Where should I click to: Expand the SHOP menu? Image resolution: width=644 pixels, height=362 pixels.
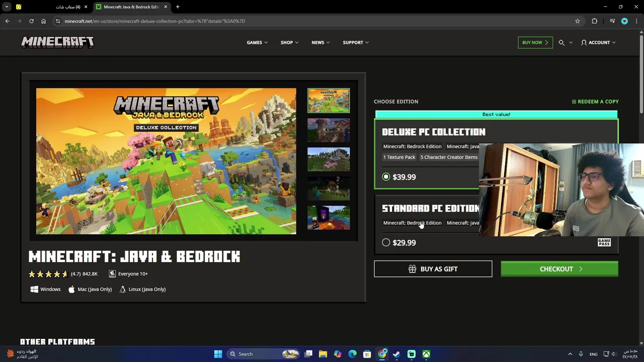click(x=289, y=43)
